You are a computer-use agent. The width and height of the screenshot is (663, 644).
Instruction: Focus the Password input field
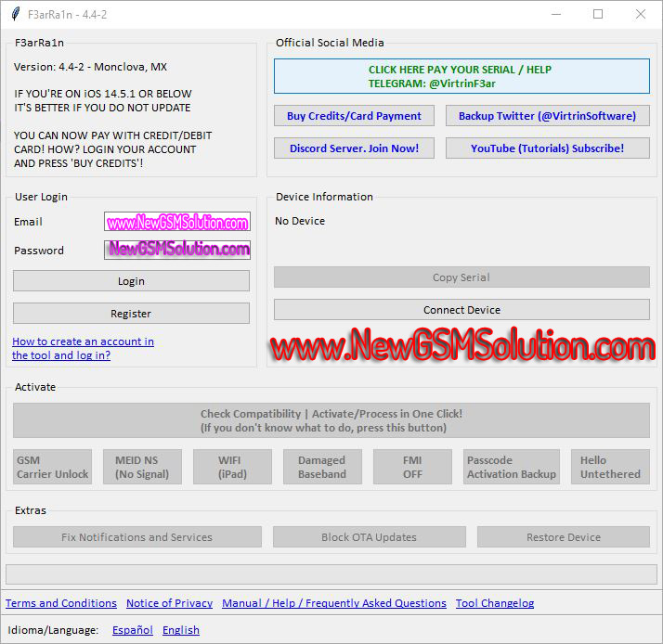[177, 250]
